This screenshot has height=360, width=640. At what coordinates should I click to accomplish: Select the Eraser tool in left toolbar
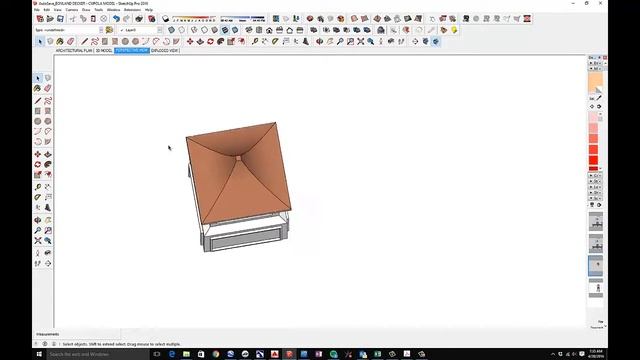pyautogui.click(x=48, y=88)
